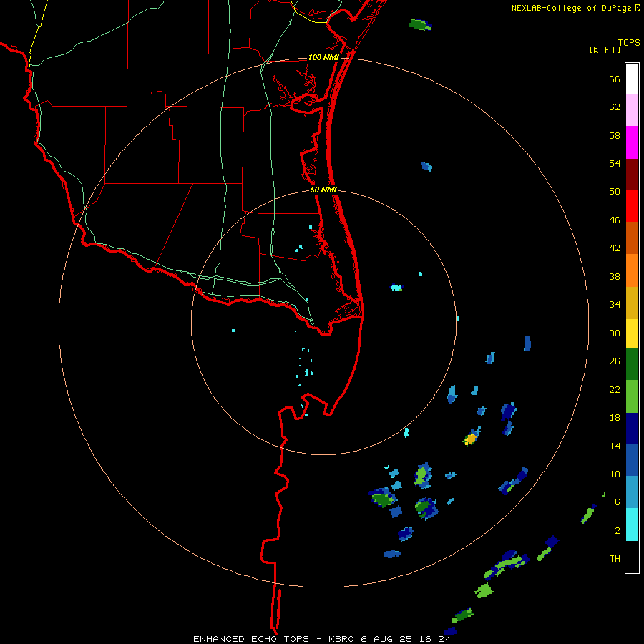The width and height of the screenshot is (644, 644).
Task: Click the 18 value on the legend
Action: coord(615,418)
